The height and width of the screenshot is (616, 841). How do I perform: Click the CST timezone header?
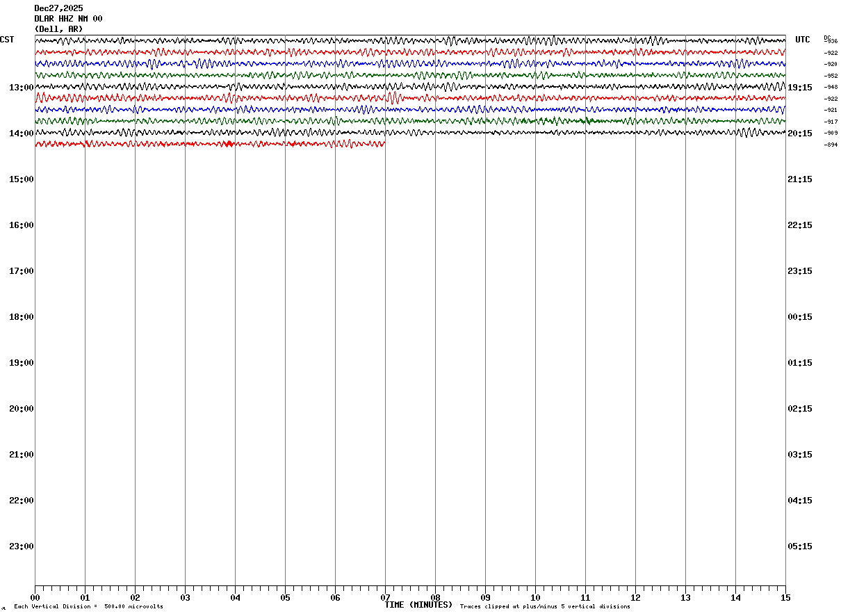[x=7, y=40]
